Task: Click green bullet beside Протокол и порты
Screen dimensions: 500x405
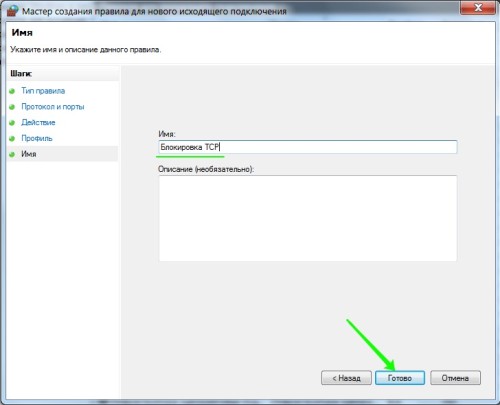Action: pyautogui.click(x=12, y=107)
